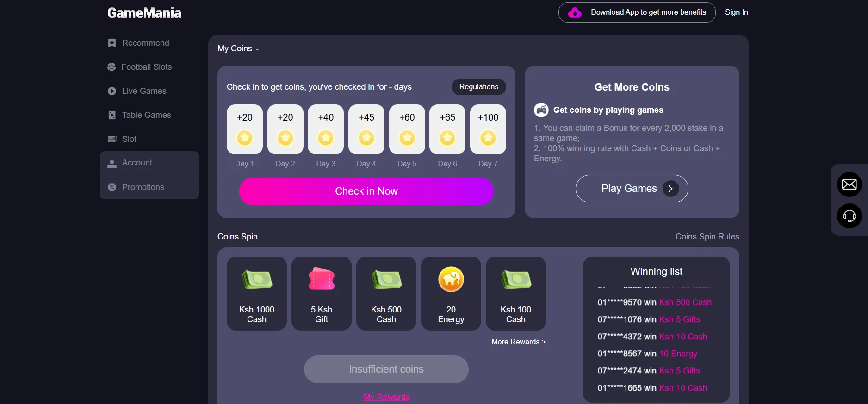Click Download App to get more benefits

point(637,12)
